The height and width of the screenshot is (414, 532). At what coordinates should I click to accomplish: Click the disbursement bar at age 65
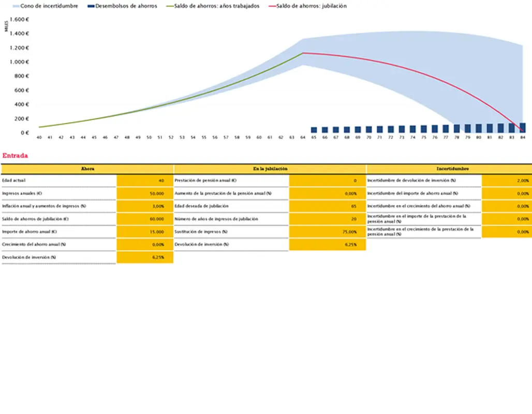point(314,130)
